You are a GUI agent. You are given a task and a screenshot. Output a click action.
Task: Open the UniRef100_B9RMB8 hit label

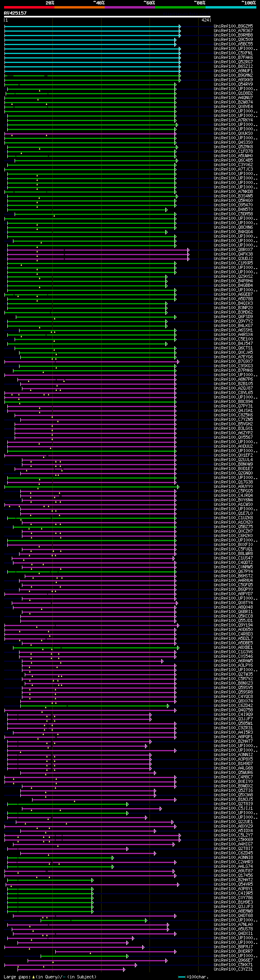(233, 35)
